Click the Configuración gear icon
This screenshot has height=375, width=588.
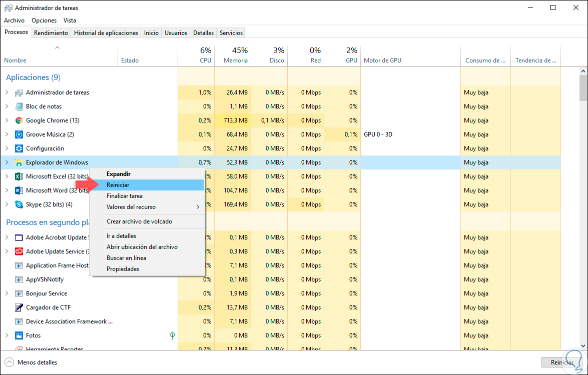19,148
